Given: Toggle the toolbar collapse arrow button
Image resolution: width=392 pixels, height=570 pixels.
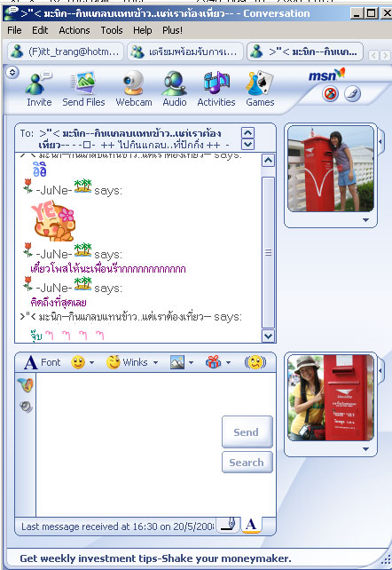Looking at the screenshot, I should (12, 72).
